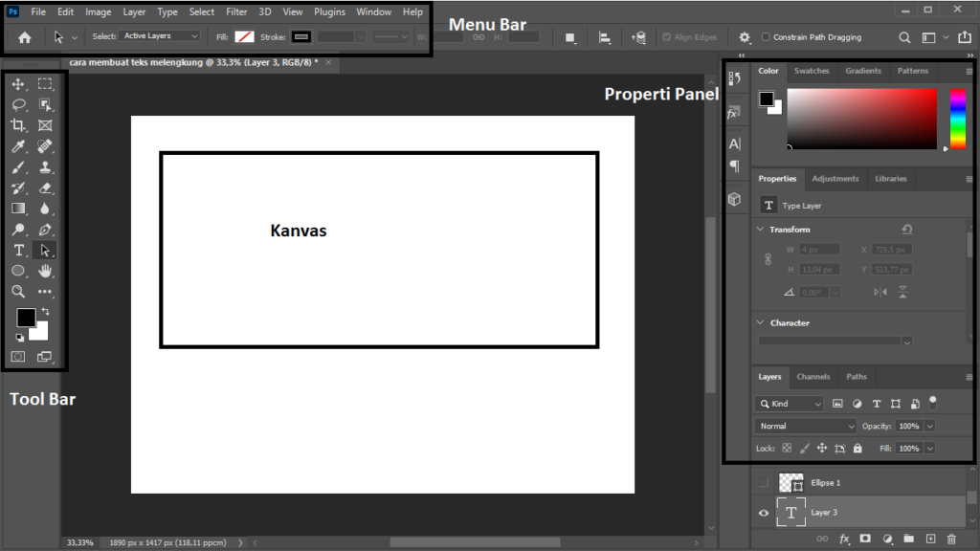Show the Ellipse 1 layer
The image size is (980, 551).
[763, 482]
